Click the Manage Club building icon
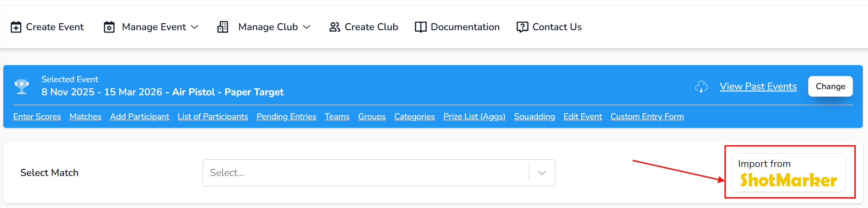 223,27
